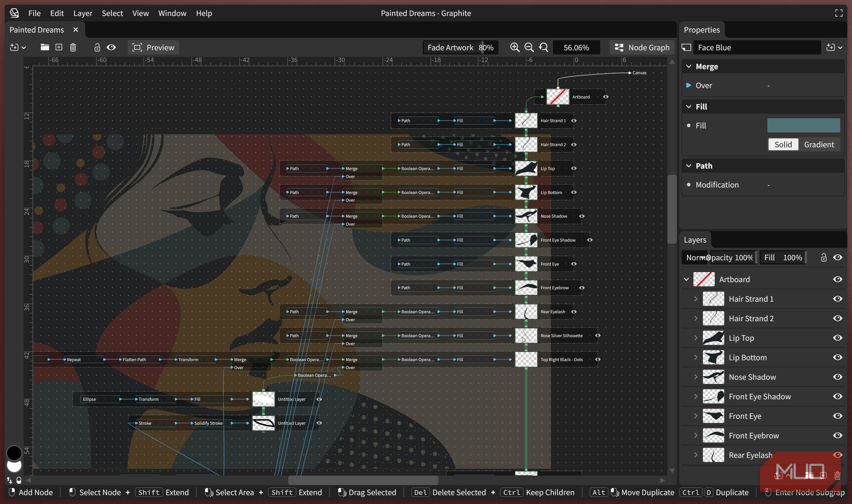Toggle Front Eyebrow layer visibility in Layers panel

click(838, 435)
